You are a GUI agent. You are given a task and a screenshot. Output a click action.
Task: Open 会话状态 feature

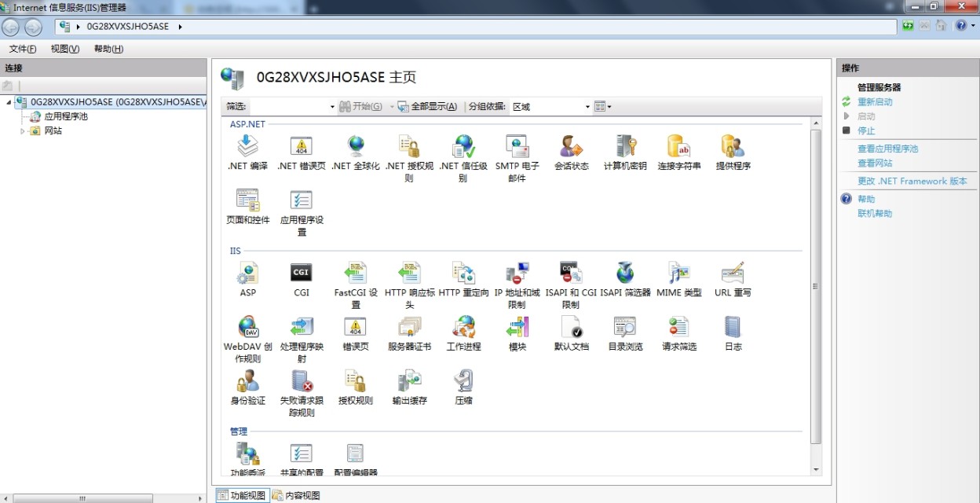(571, 152)
